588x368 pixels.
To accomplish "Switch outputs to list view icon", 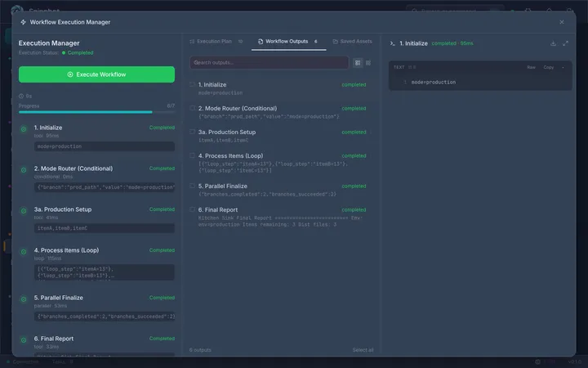I will (x=358, y=63).
